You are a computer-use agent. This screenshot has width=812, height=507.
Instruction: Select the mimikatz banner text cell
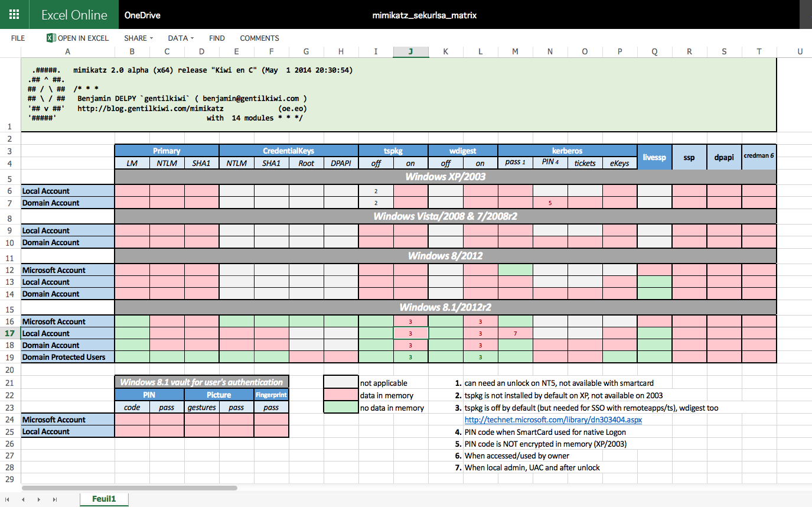(x=399, y=95)
